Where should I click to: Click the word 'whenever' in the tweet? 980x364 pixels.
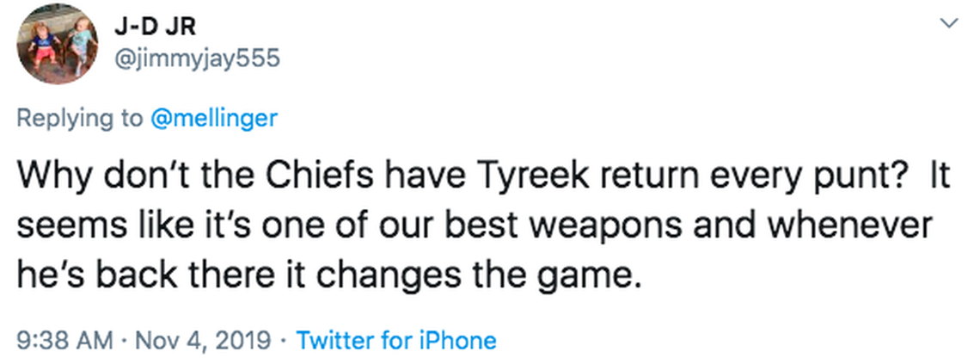click(868, 227)
